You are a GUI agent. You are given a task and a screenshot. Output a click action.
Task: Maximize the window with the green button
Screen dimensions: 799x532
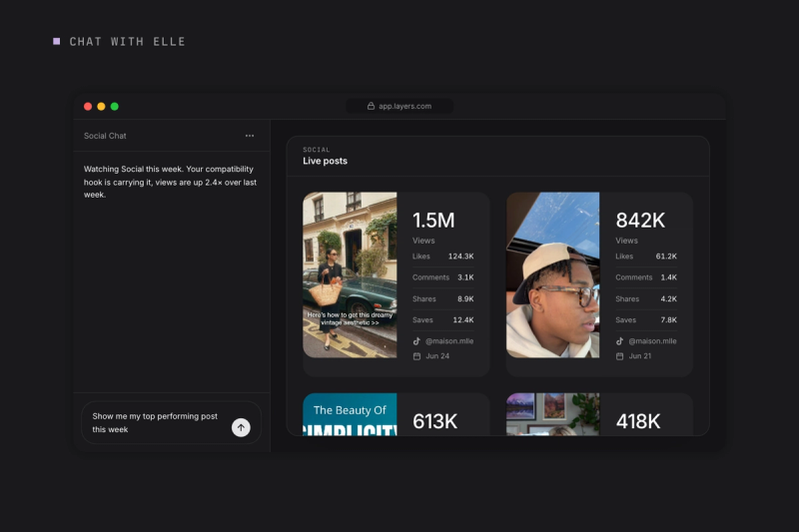(x=115, y=107)
